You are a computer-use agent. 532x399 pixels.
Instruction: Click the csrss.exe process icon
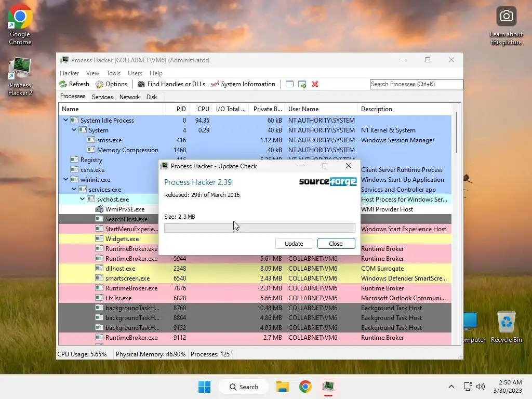74,169
